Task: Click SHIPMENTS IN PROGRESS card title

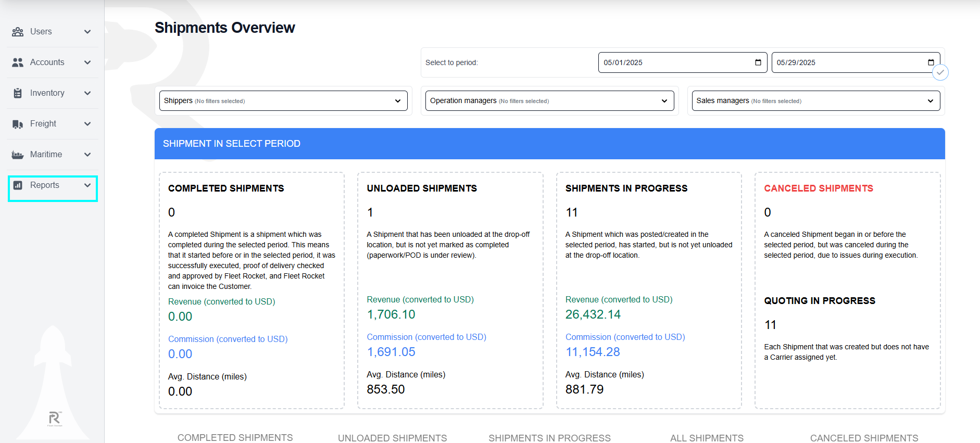Action: coord(626,188)
